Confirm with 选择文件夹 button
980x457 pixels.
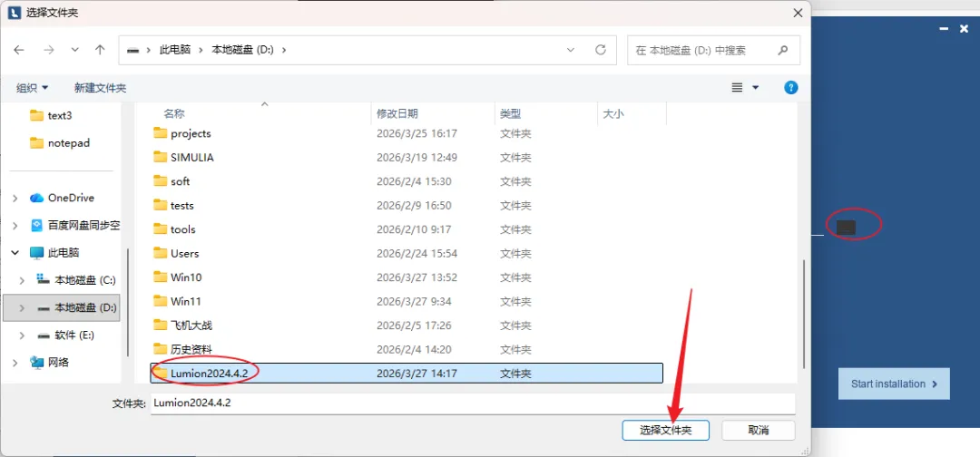666,430
